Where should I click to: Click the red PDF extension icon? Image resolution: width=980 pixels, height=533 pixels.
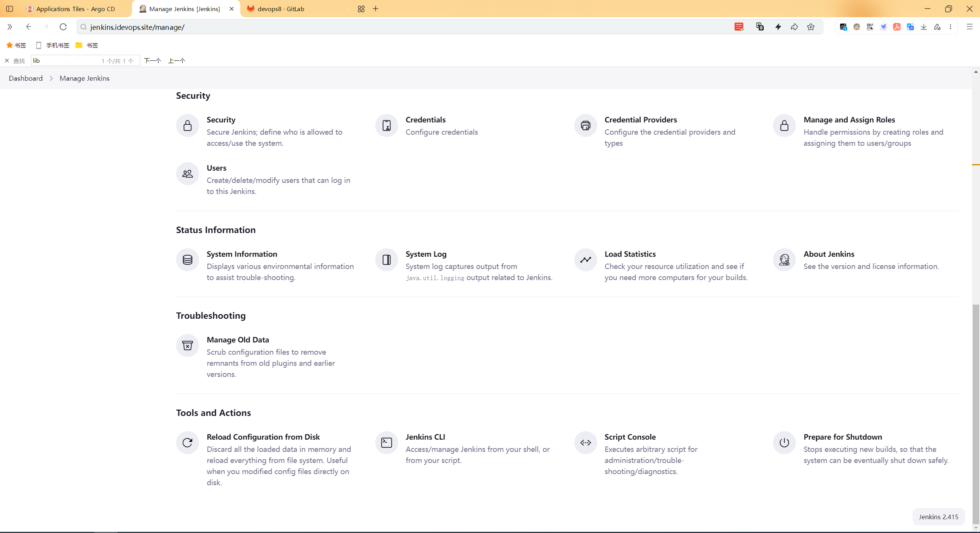pyautogui.click(x=897, y=27)
